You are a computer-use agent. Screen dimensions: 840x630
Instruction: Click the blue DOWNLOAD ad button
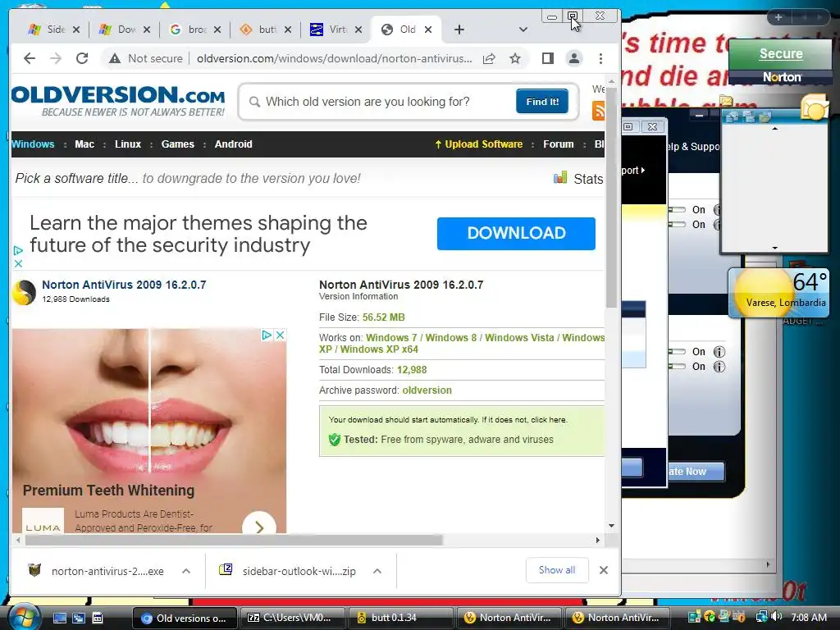(x=516, y=233)
